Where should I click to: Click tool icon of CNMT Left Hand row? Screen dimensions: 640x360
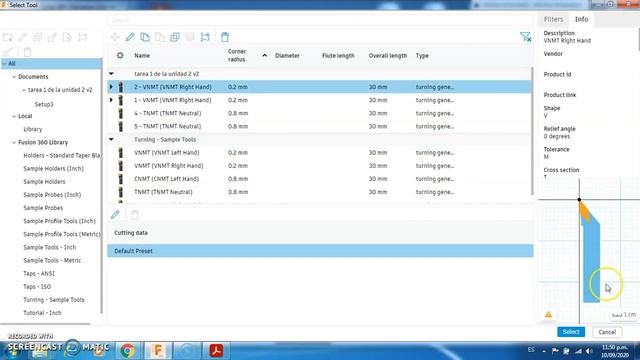(121, 179)
